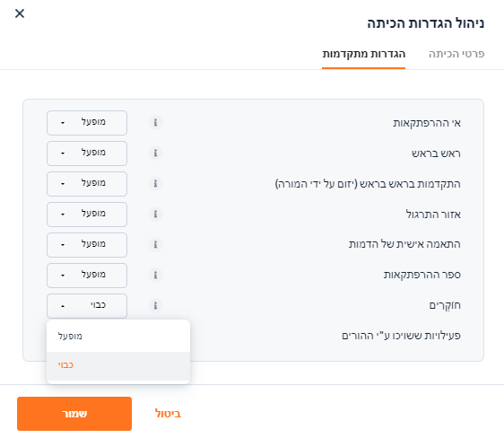Click the ביטול cancel link
Screen dimensions: 504x438
coord(168,414)
